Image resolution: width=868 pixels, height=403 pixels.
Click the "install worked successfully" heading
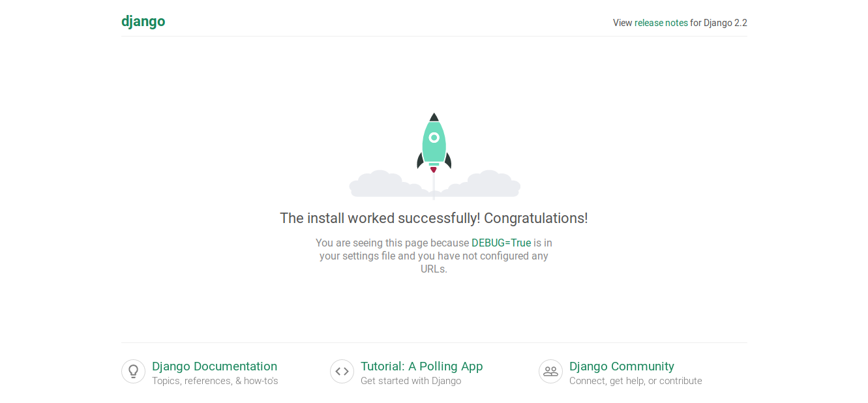[434, 218]
